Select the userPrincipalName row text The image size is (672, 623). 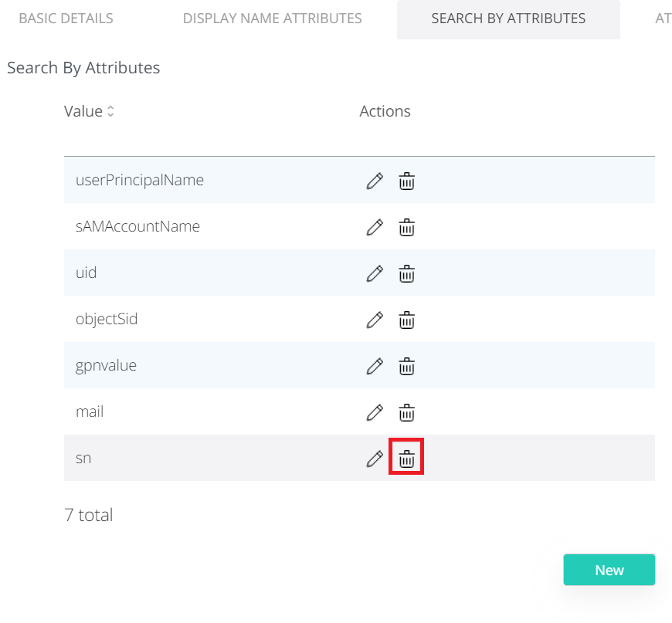pyautogui.click(x=140, y=181)
